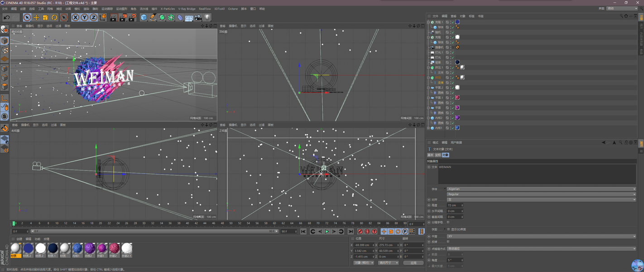Open the RealFlow menu
Viewport: 644px width, 272px height.
pos(205,9)
